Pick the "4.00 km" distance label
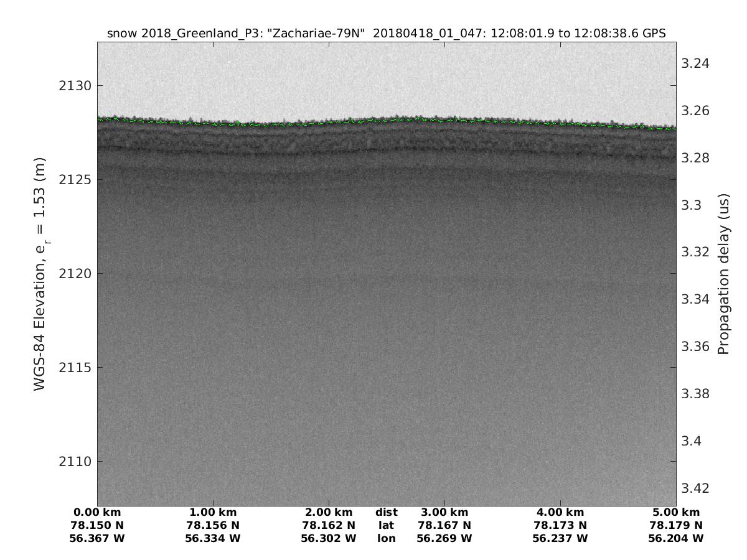The width and height of the screenshot is (747, 560). (560, 513)
